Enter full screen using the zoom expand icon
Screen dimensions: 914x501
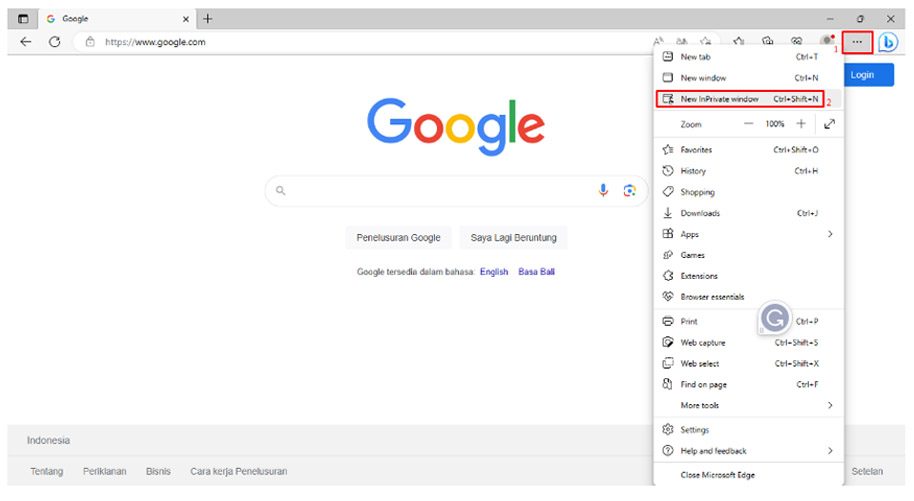829,124
